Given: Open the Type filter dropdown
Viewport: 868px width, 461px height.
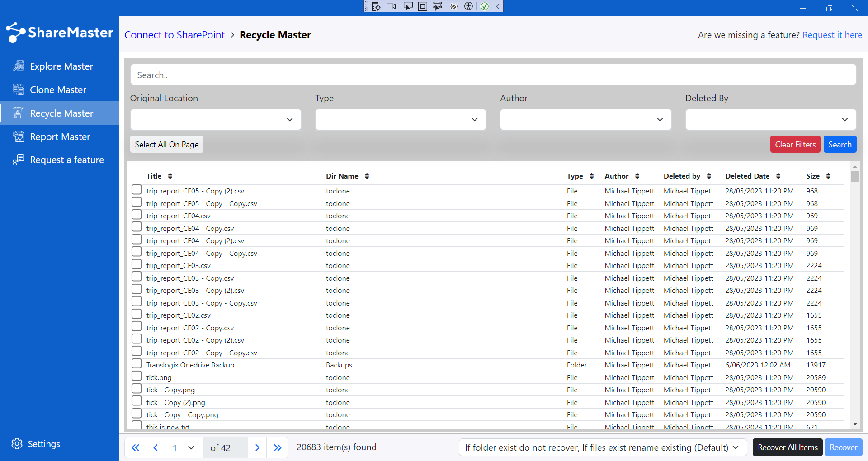Looking at the screenshot, I should point(401,120).
